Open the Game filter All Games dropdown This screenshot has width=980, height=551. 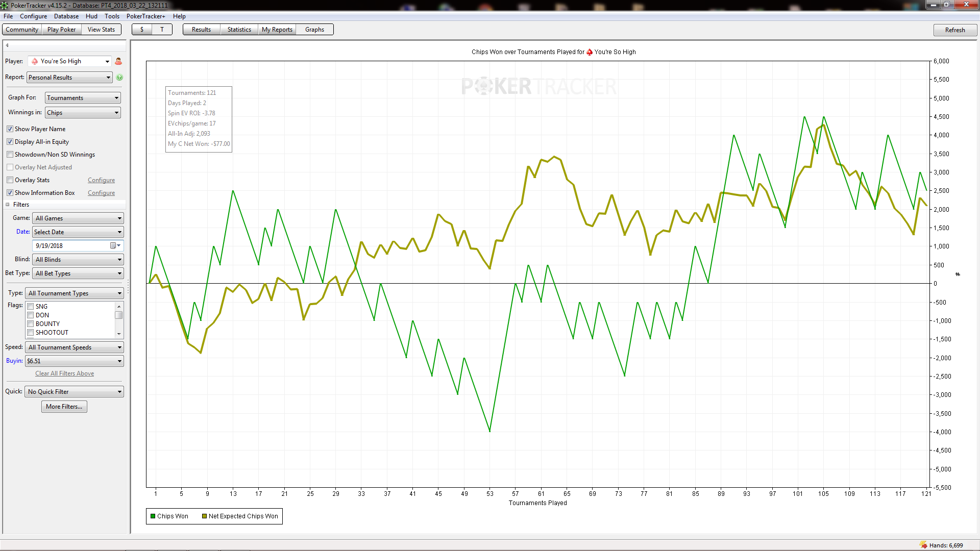coord(78,218)
